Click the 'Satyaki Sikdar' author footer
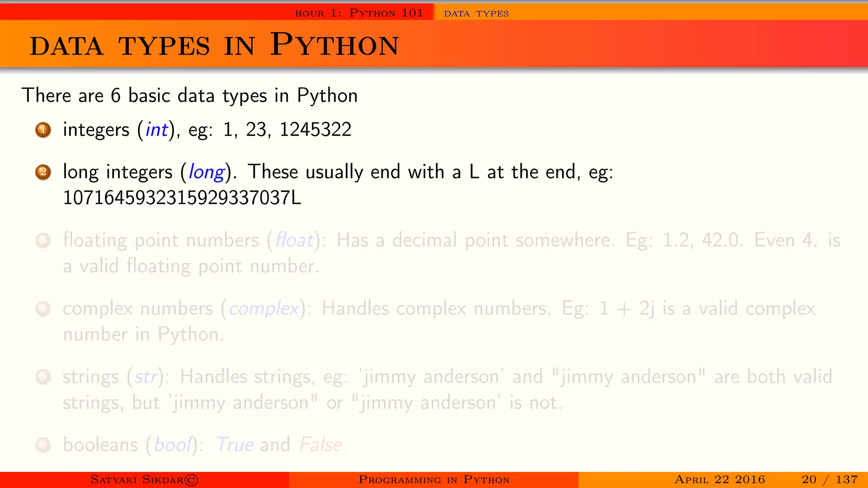Image resolution: width=868 pixels, height=488 pixels. point(145,480)
